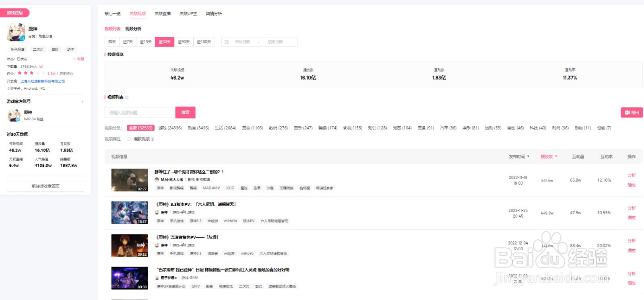Viewport: 644px width, 300px height.
Task: Select the 近180天 time range
Action: tap(204, 42)
